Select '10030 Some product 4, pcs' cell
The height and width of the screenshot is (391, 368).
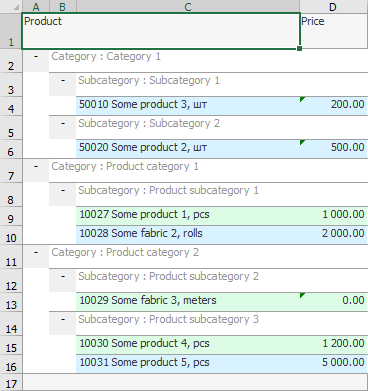(x=188, y=345)
